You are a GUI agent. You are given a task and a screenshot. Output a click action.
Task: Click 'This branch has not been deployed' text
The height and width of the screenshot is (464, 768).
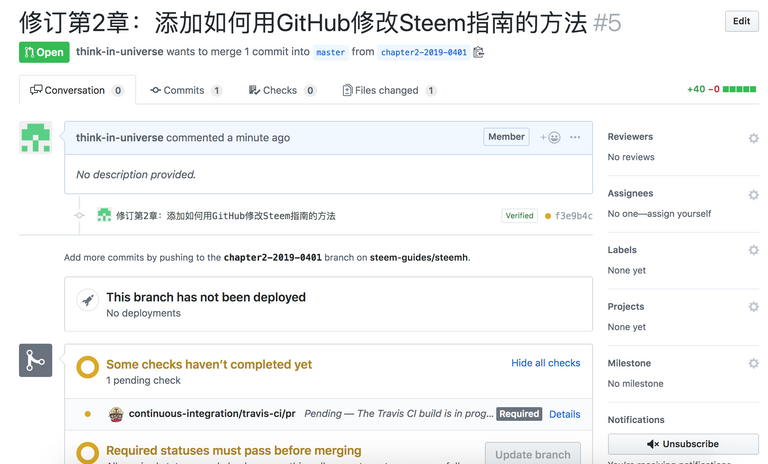[x=206, y=297]
